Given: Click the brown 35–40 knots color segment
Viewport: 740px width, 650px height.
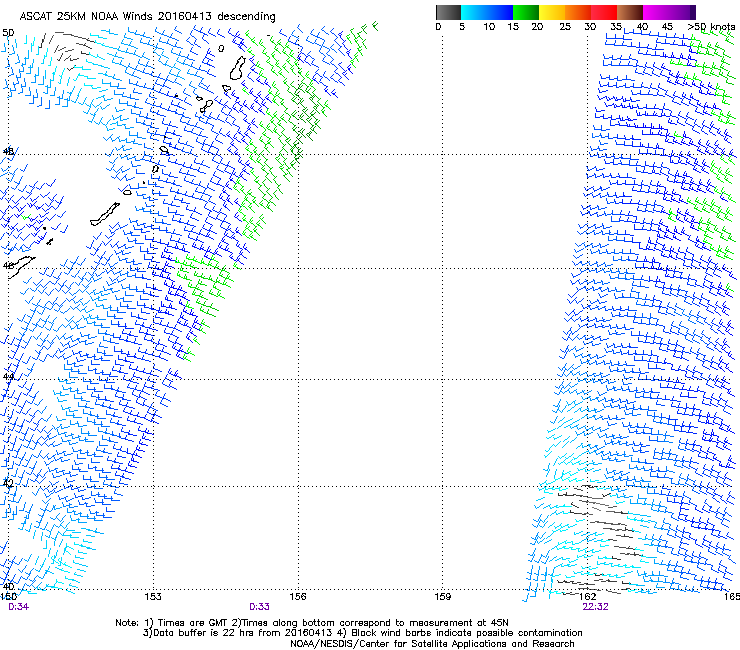Looking at the screenshot, I should click(x=630, y=12).
